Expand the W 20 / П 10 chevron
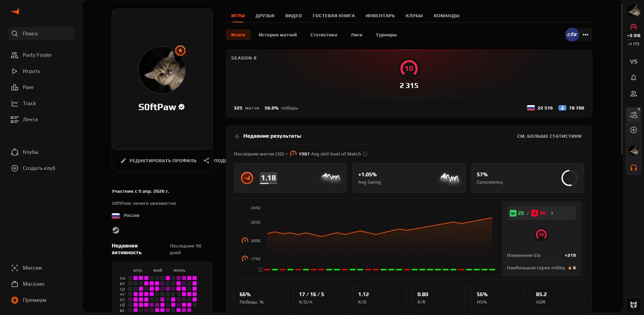This screenshot has height=315, width=644. click(x=552, y=213)
